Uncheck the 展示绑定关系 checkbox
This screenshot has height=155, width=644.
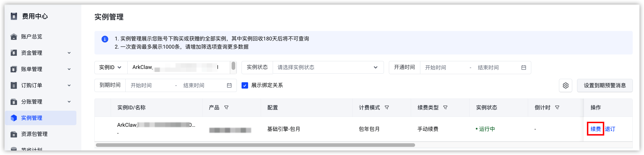(x=245, y=85)
